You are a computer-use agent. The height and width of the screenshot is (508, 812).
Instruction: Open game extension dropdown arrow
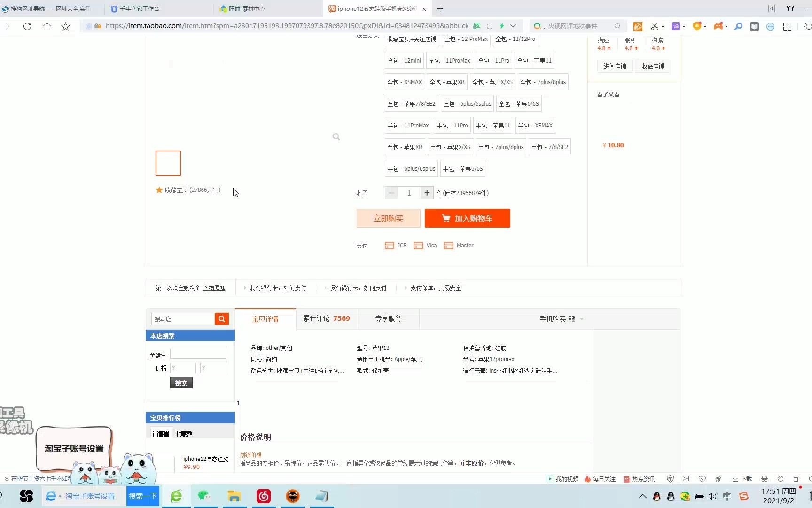pos(726,27)
